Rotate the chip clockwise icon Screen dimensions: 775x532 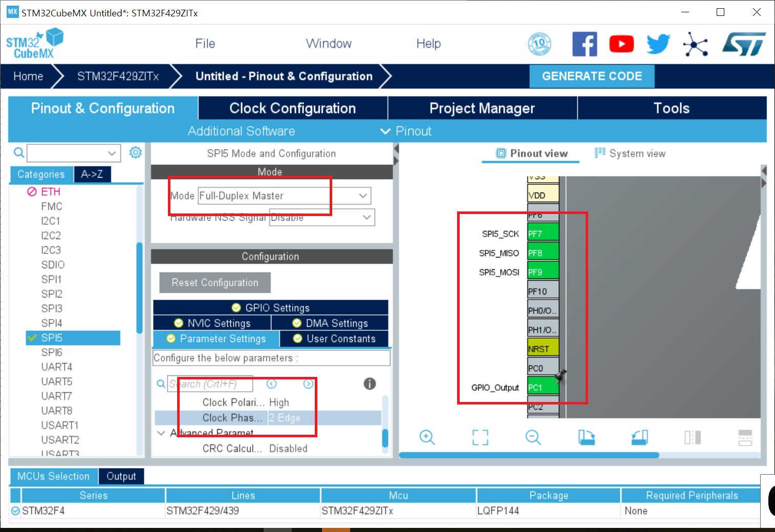click(x=586, y=437)
